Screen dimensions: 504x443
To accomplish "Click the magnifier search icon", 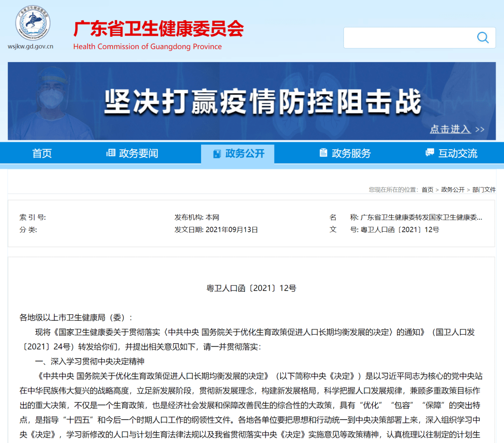I will 483,38.
